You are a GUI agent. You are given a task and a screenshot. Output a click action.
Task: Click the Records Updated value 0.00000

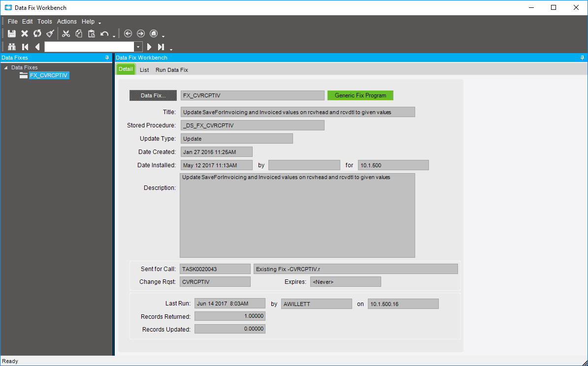230,329
